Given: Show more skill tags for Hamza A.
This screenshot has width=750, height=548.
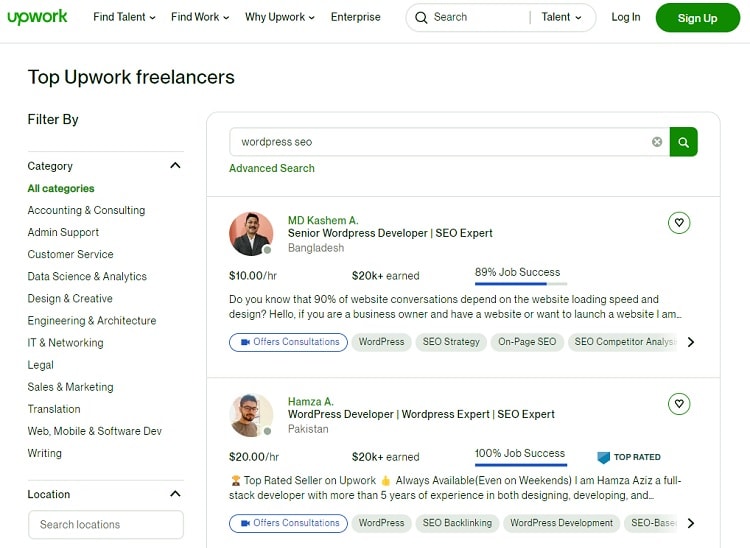Looking at the screenshot, I should coord(691,523).
